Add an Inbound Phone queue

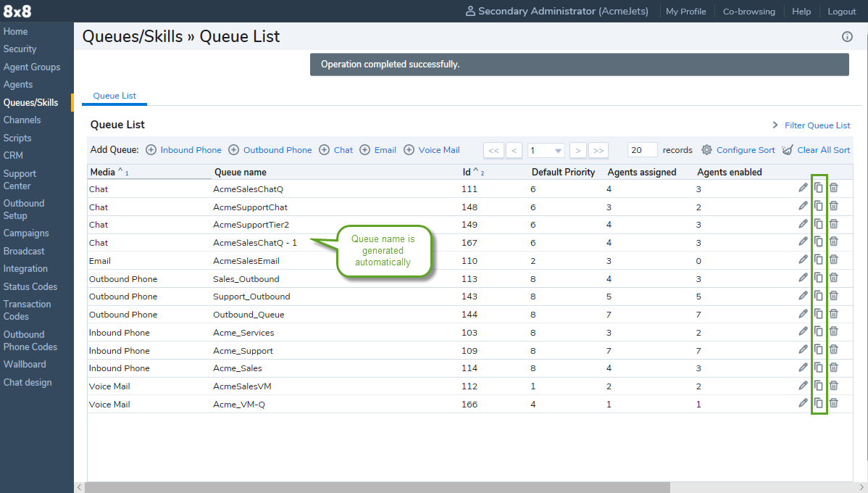pos(184,149)
